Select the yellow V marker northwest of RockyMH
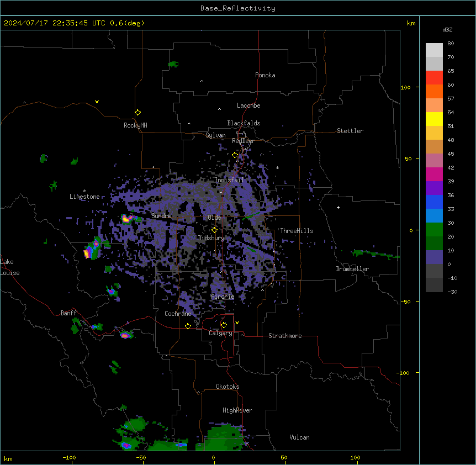This screenshot has width=476, height=465. click(x=97, y=102)
